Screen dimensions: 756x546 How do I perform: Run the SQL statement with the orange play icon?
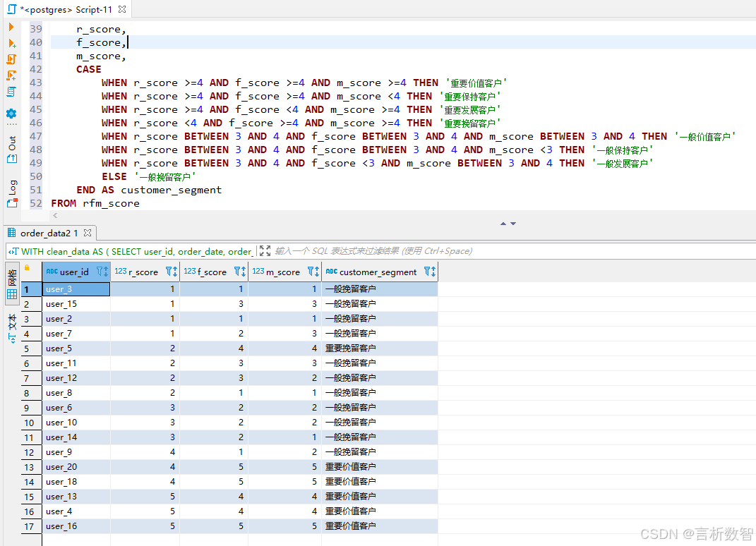click(x=11, y=27)
